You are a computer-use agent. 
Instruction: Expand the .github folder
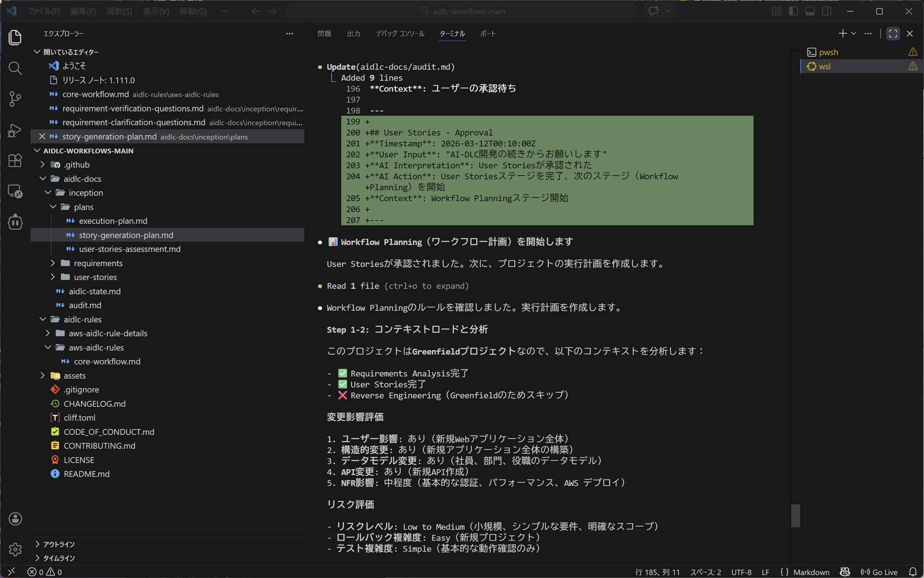click(x=167, y=165)
